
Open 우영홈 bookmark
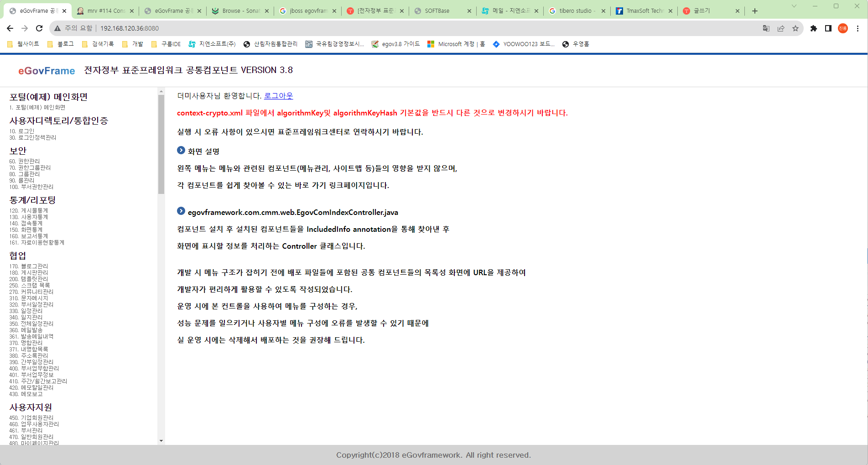click(x=576, y=44)
